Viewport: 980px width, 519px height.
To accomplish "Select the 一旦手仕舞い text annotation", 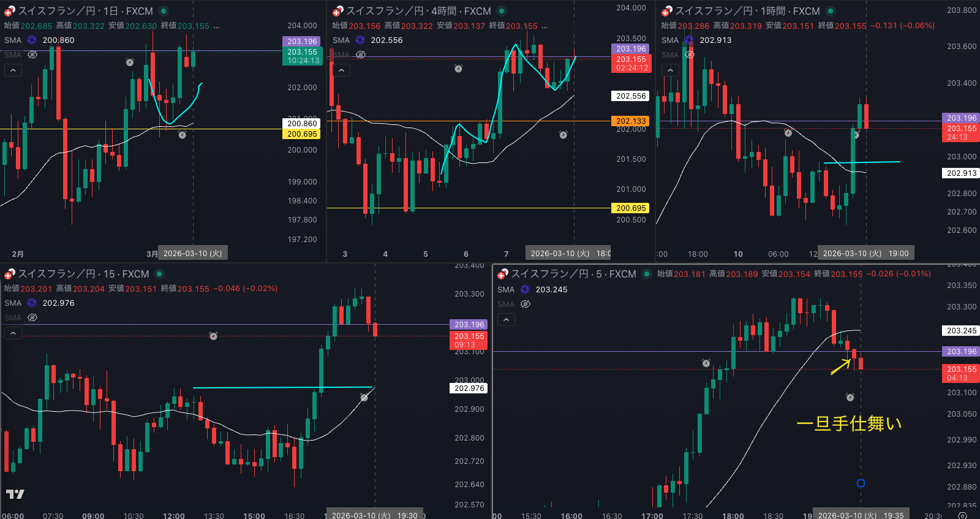I will tap(849, 423).
